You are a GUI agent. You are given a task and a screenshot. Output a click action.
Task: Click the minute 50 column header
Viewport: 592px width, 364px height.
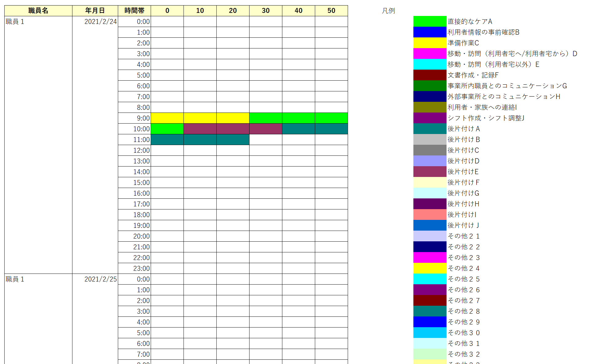click(x=331, y=10)
